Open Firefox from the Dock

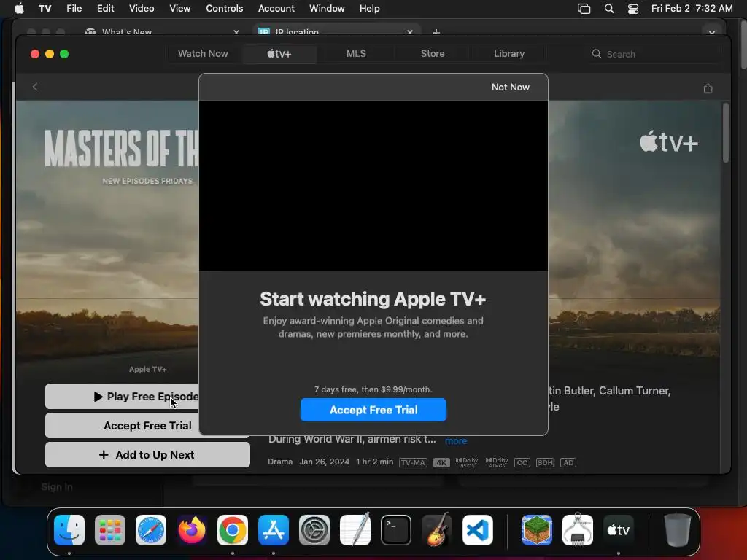[x=192, y=530]
